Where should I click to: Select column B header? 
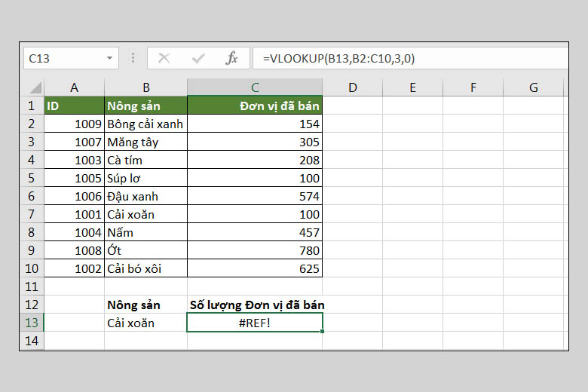[x=146, y=87]
